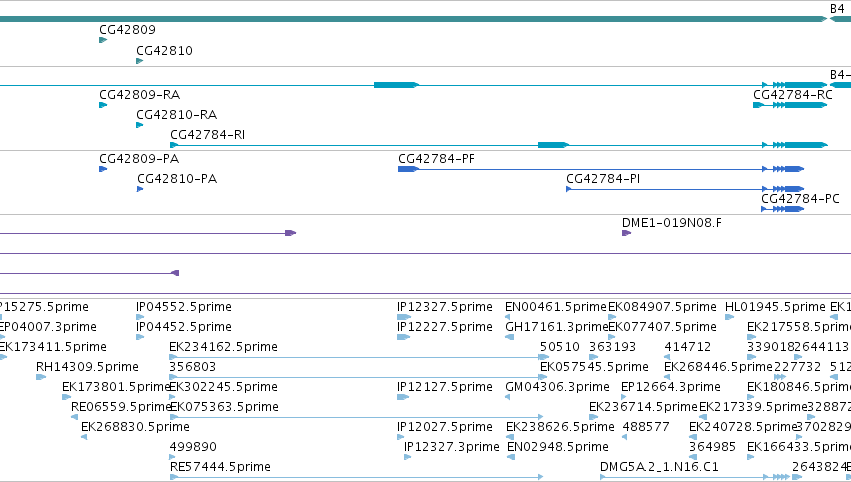Click the EN02948.5prime EST label
The height and width of the screenshot is (482, 851).
[558, 447]
